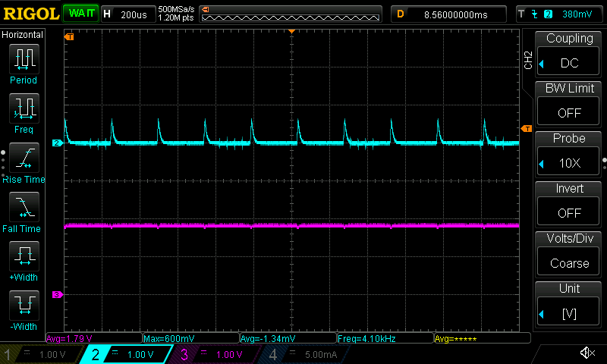Select the -Width measurement icon
Viewport: 607px width, 364px height.
pos(24,305)
